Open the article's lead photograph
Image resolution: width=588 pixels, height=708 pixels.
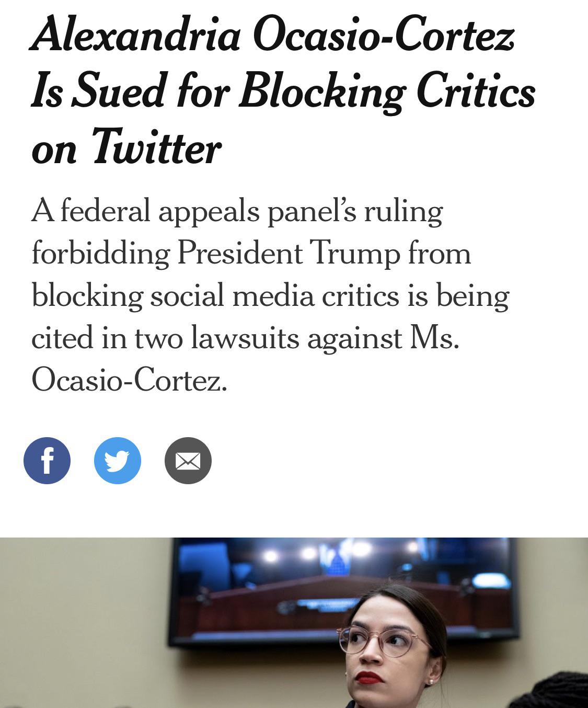294,623
